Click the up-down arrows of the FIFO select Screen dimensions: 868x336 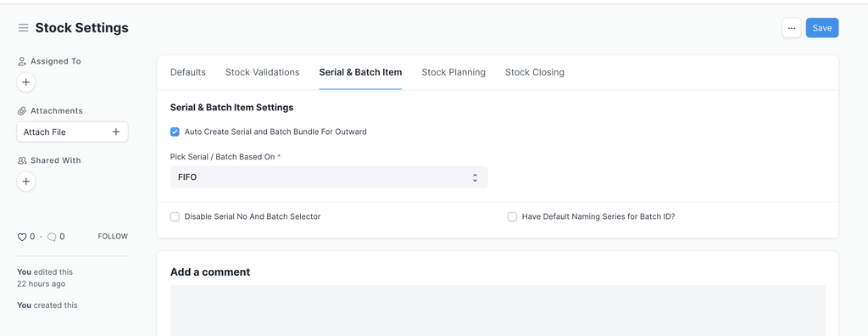click(x=475, y=177)
